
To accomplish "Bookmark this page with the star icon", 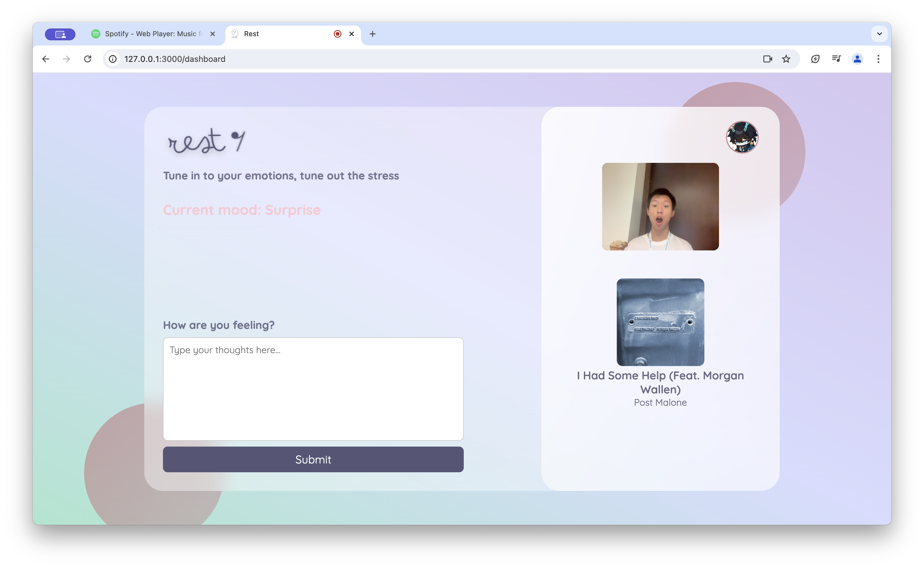I will pos(786,59).
